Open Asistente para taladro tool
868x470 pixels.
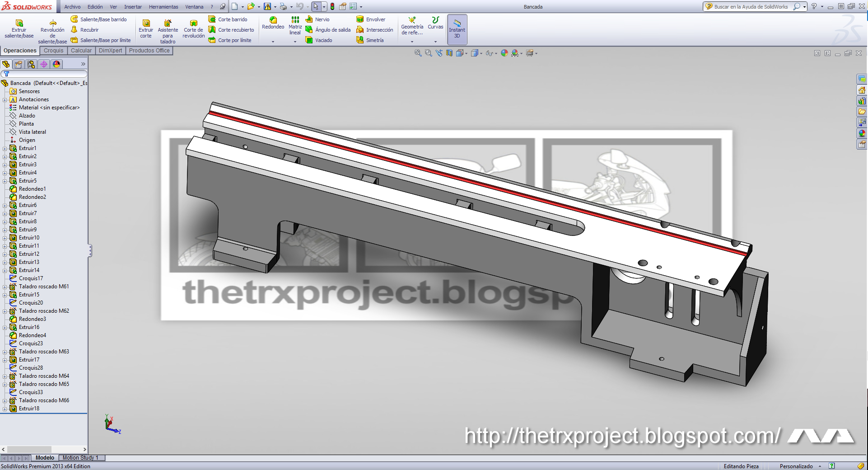point(168,32)
